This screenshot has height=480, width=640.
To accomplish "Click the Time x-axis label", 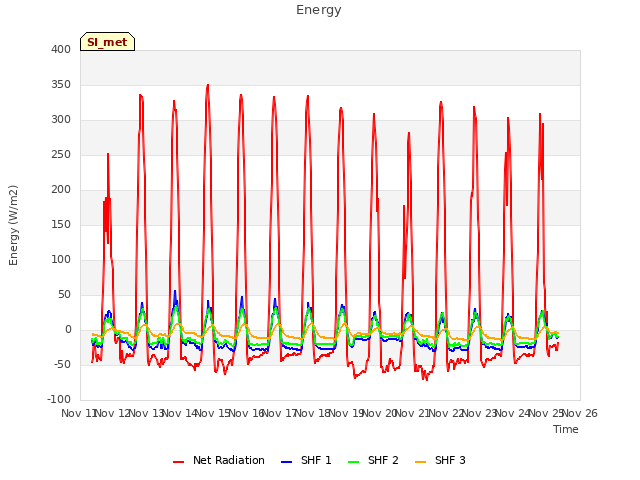I will (566, 429).
